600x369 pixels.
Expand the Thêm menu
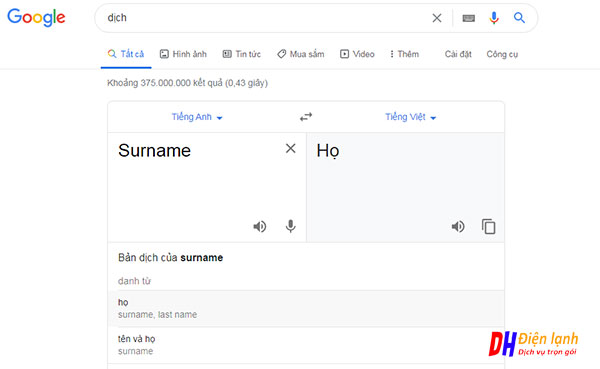pos(404,54)
